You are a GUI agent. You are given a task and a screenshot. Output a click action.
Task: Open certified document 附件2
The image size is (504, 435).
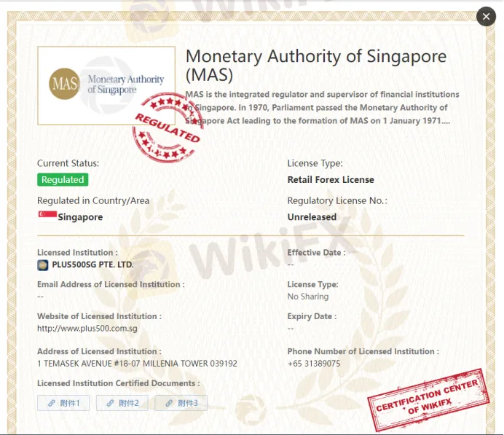click(122, 403)
